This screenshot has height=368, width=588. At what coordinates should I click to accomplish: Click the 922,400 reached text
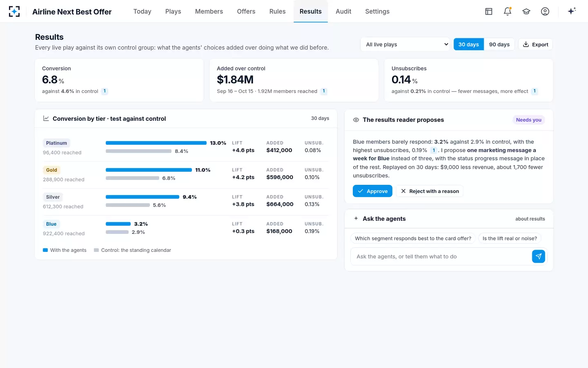point(64,233)
